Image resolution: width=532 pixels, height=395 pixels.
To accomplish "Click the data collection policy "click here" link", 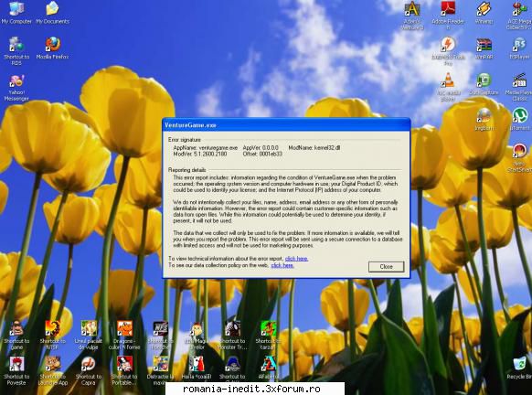I will (282, 265).
